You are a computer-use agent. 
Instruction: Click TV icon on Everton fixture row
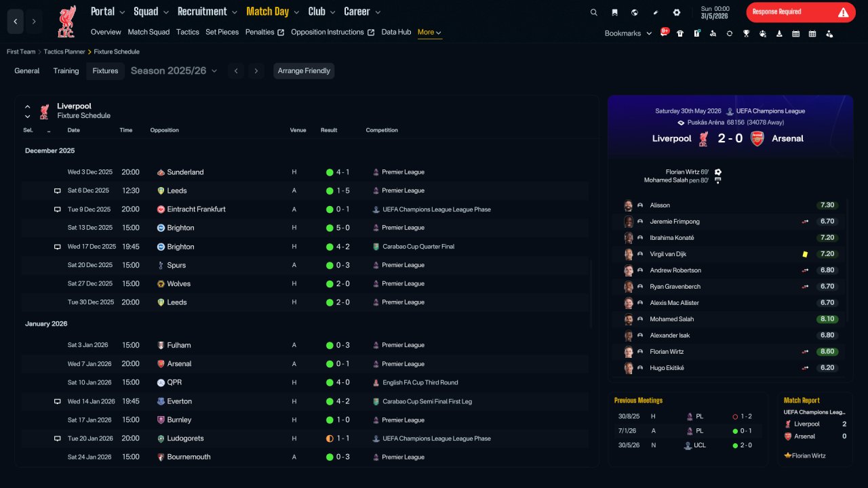(58, 401)
